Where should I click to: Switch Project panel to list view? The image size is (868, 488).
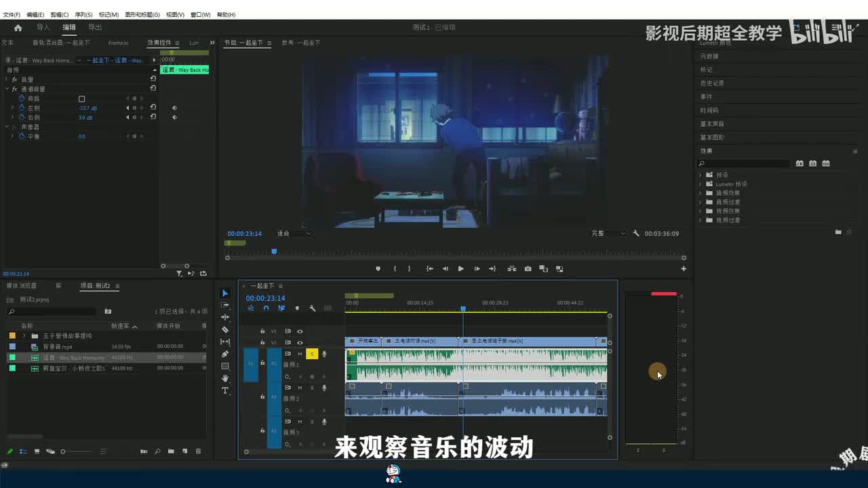(23, 451)
